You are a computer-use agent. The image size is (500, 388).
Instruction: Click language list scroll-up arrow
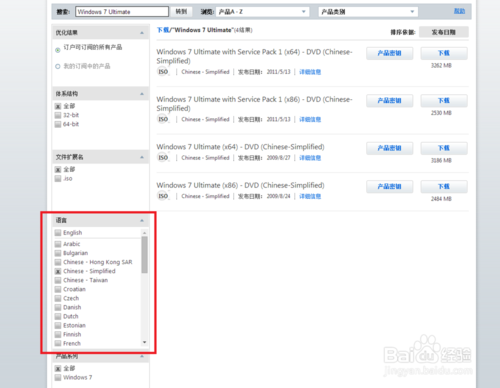(144, 232)
